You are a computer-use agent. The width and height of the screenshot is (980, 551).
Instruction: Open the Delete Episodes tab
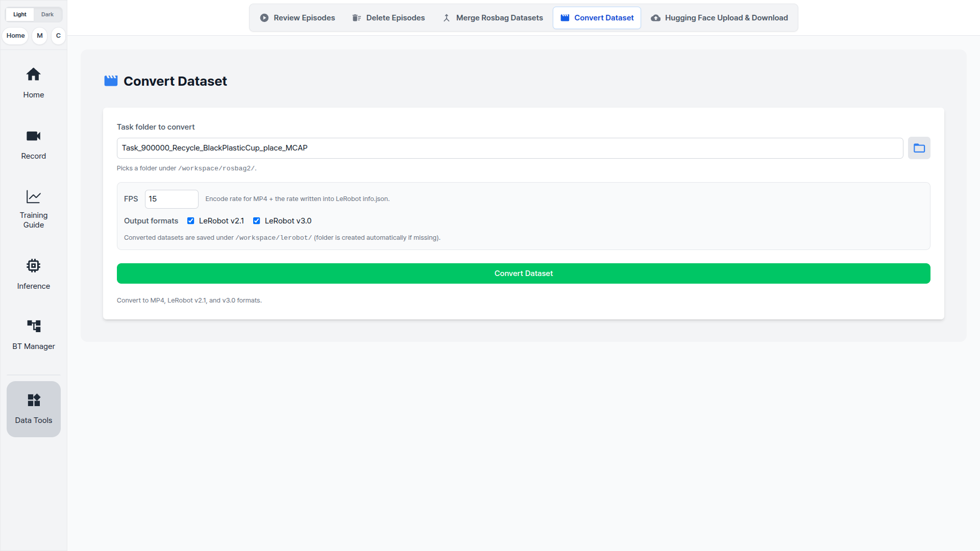pyautogui.click(x=388, y=18)
